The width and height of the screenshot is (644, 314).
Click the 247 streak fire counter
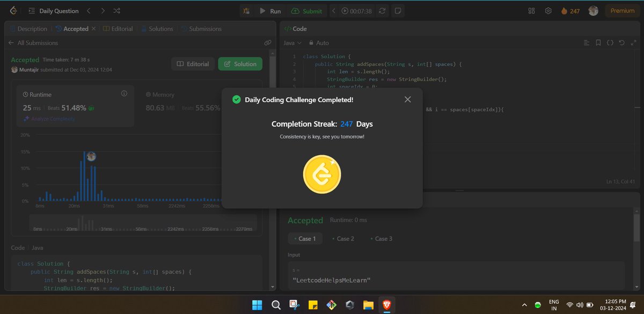(x=570, y=11)
